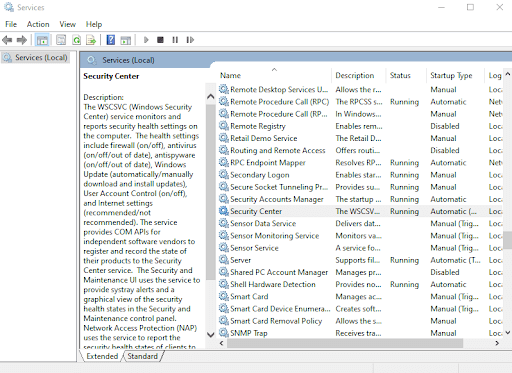This screenshot has width=512, height=373.
Task: Select the Sensor Monitoring Service row
Action: pos(360,235)
